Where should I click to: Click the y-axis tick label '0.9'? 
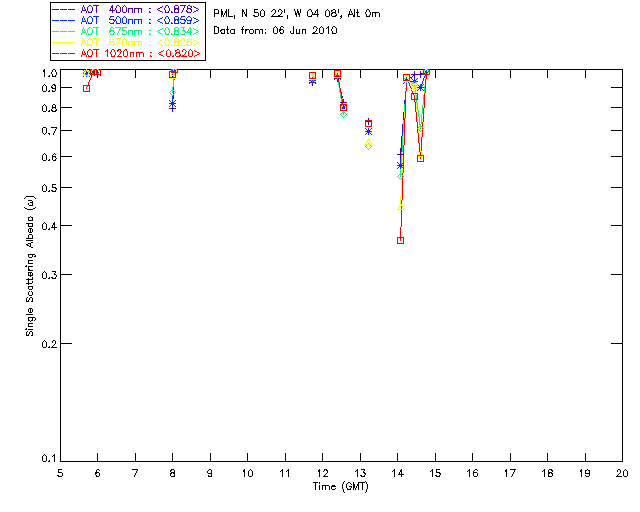click(49, 88)
